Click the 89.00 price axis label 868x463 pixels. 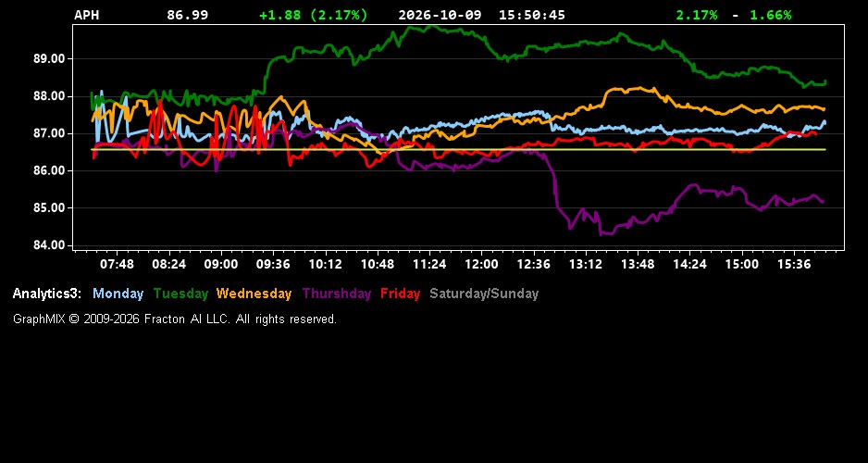click(50, 58)
